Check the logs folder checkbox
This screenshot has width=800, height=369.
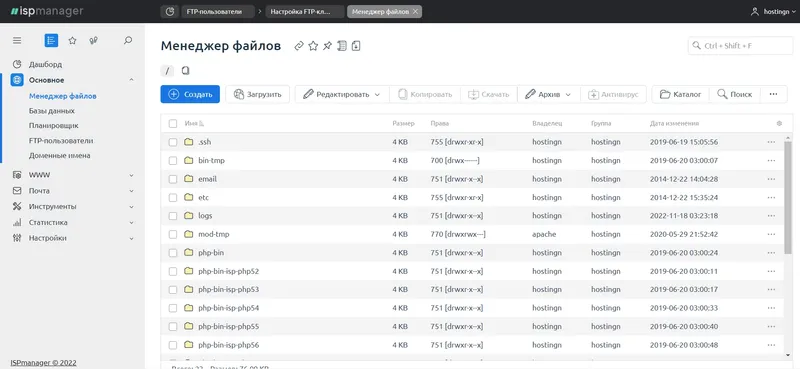173,216
